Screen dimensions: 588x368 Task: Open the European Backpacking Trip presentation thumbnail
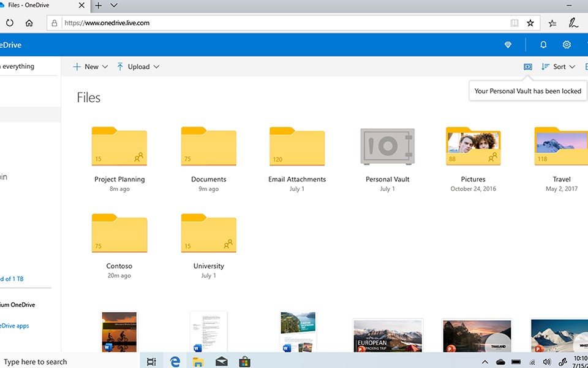[388, 335]
